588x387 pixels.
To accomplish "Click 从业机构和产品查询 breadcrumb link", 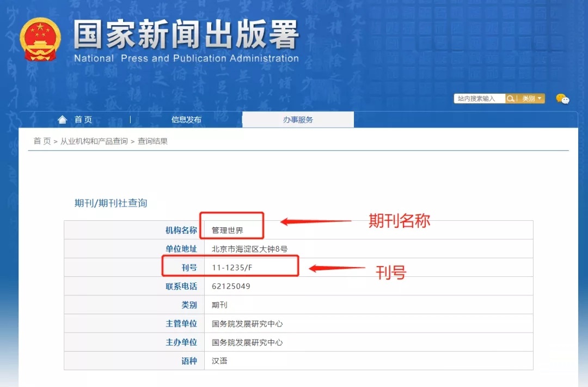I will (x=94, y=141).
